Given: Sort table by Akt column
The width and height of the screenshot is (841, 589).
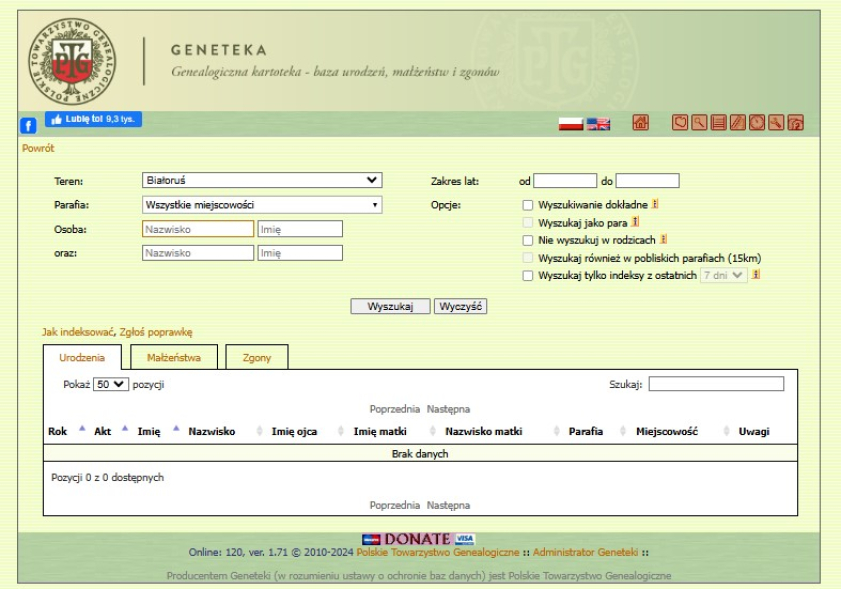Looking at the screenshot, I should [x=110, y=431].
